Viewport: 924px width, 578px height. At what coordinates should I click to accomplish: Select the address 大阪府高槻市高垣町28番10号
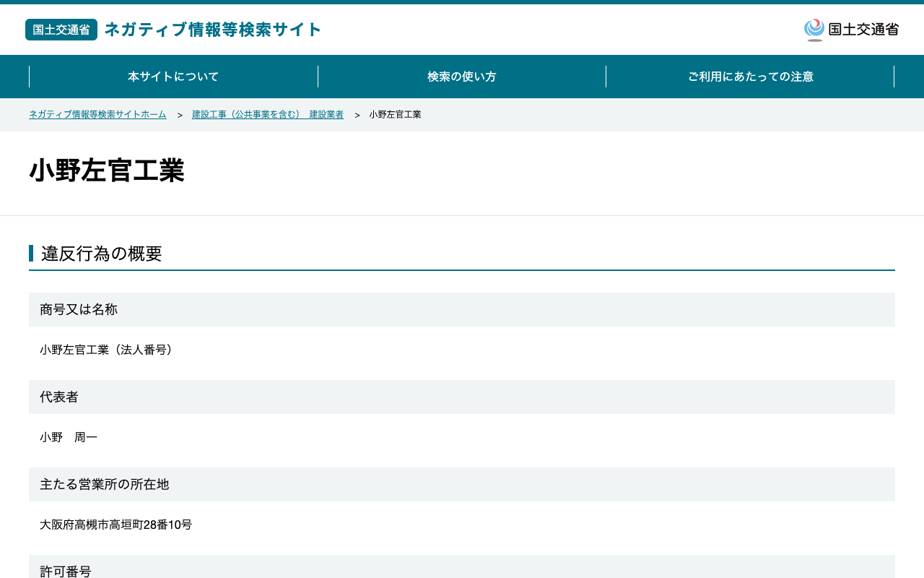(x=116, y=525)
